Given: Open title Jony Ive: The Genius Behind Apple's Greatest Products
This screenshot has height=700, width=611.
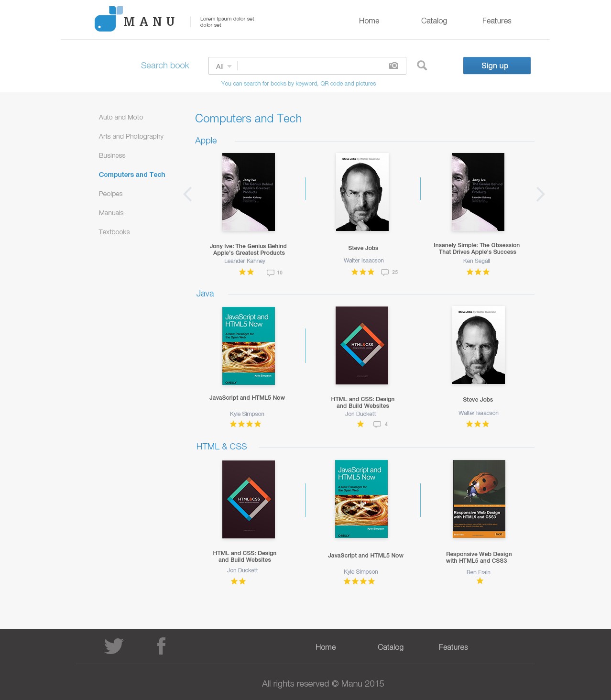Looking at the screenshot, I should pyautogui.click(x=249, y=250).
